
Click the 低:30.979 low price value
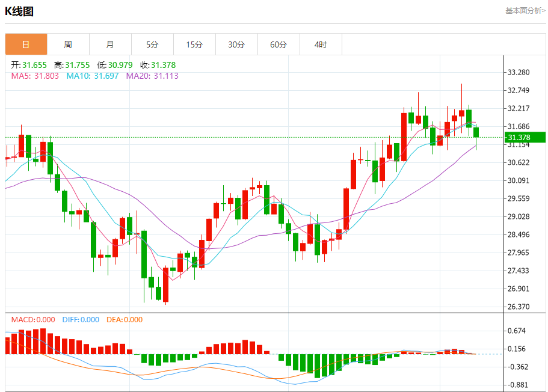click(115, 65)
